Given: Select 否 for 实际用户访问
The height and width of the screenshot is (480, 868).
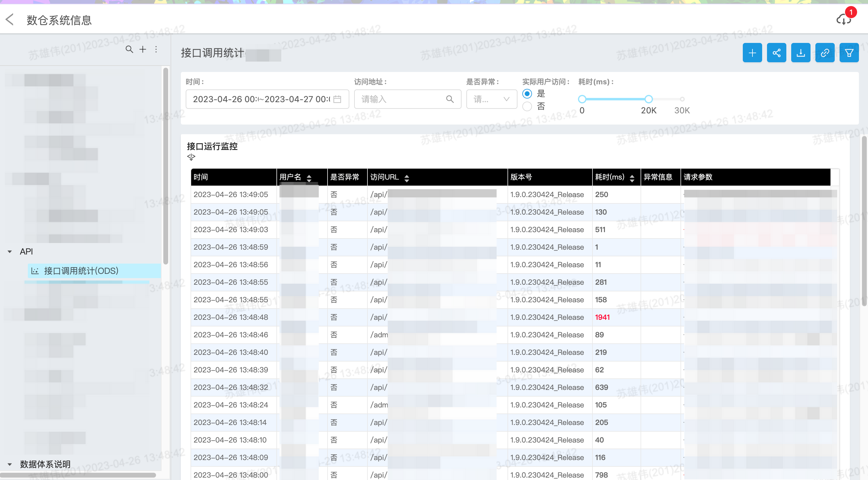Looking at the screenshot, I should point(527,106).
